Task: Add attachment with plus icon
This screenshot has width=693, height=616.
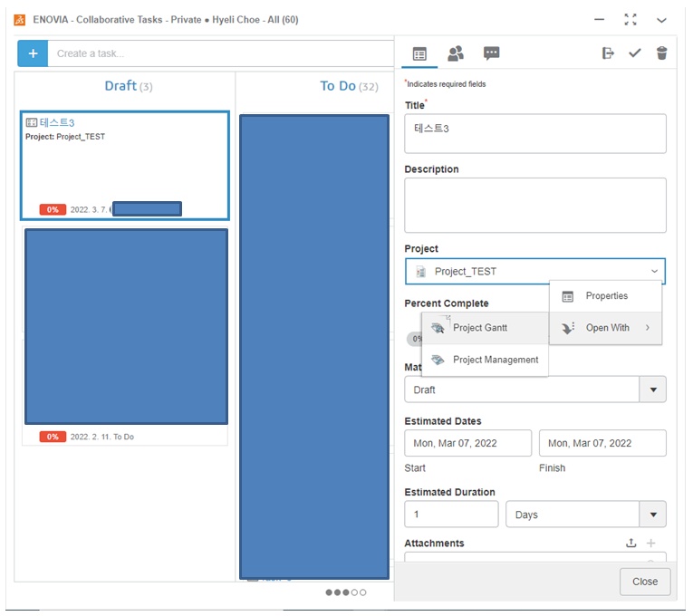Action: point(650,543)
